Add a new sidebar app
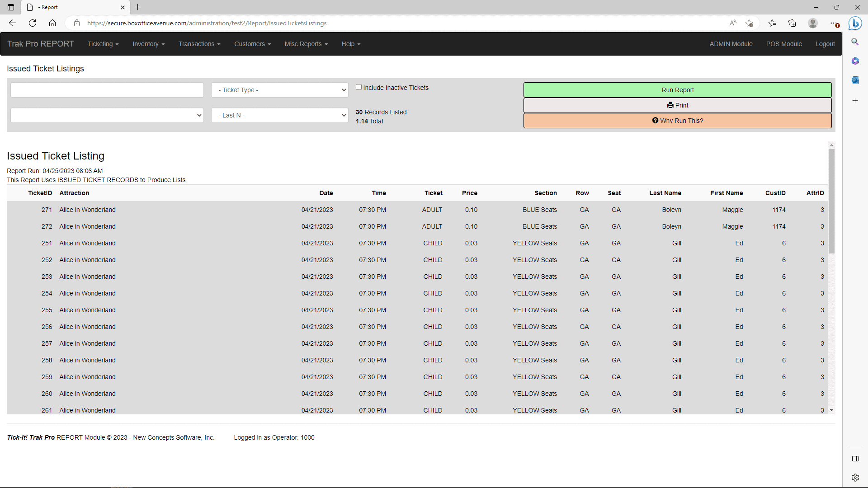This screenshot has height=488, width=868. (x=855, y=101)
